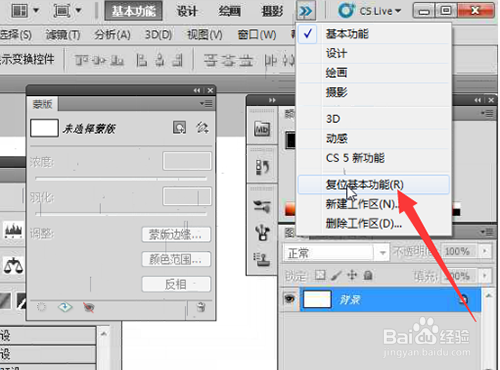
Task: Choose 删除工作区(D) from the menu
Action: [374, 223]
